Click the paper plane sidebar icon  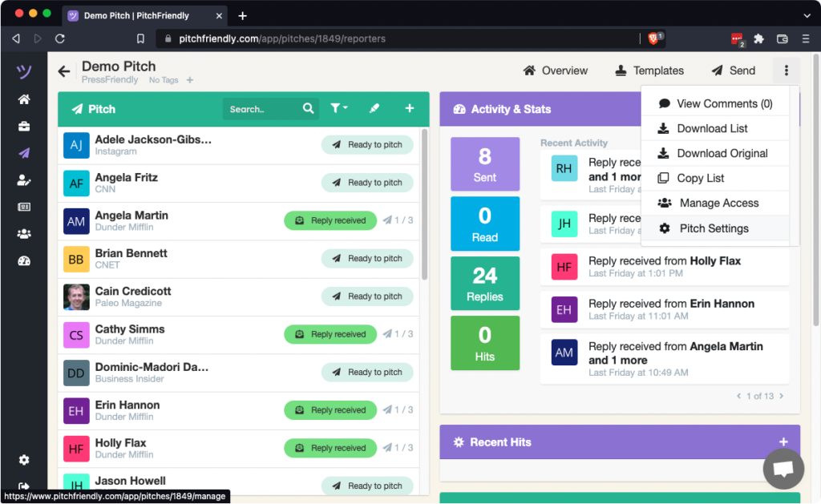(x=24, y=154)
